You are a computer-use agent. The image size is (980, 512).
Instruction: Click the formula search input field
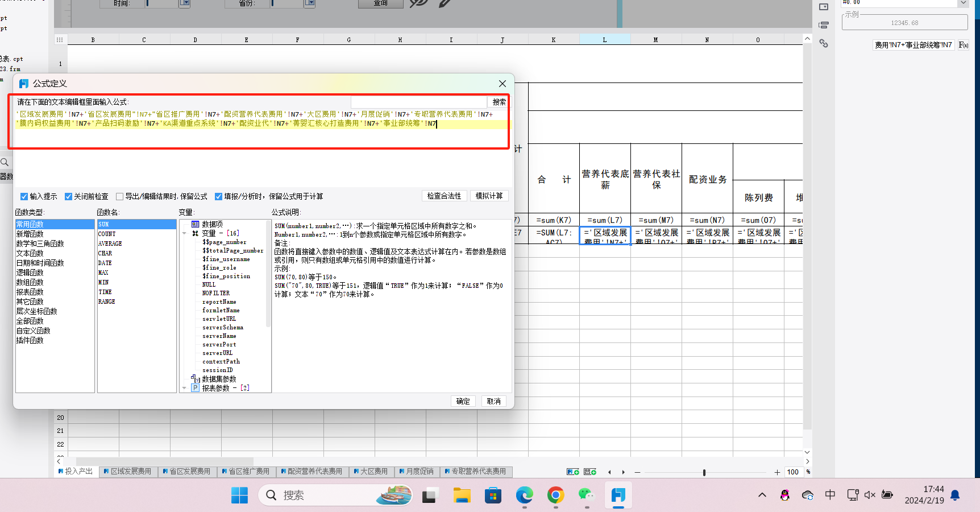(x=419, y=102)
